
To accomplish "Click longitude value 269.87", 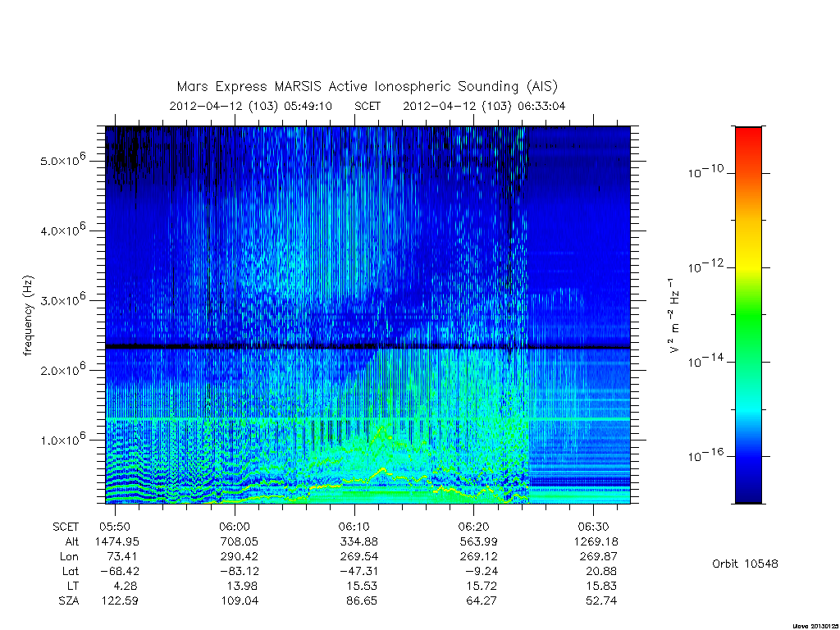I will [x=598, y=557].
